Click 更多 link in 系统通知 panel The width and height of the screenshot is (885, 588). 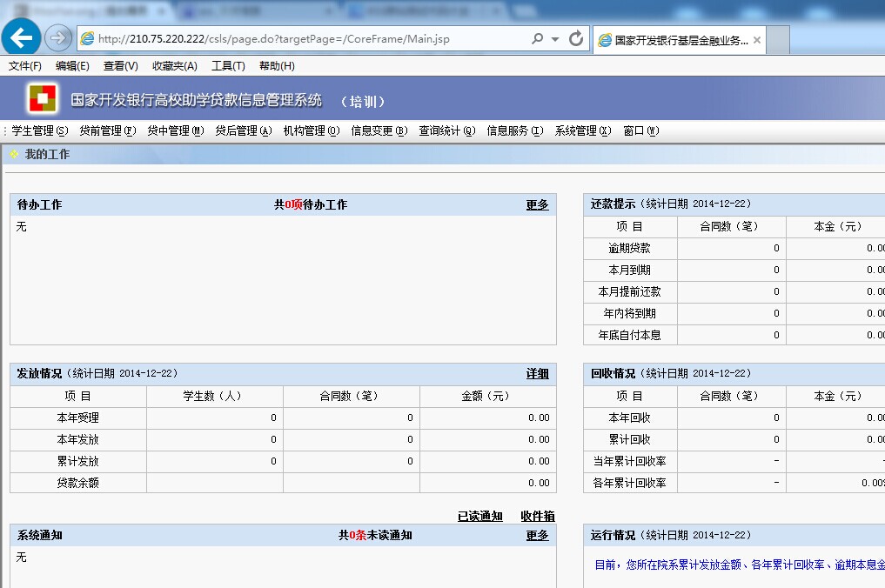coord(537,535)
